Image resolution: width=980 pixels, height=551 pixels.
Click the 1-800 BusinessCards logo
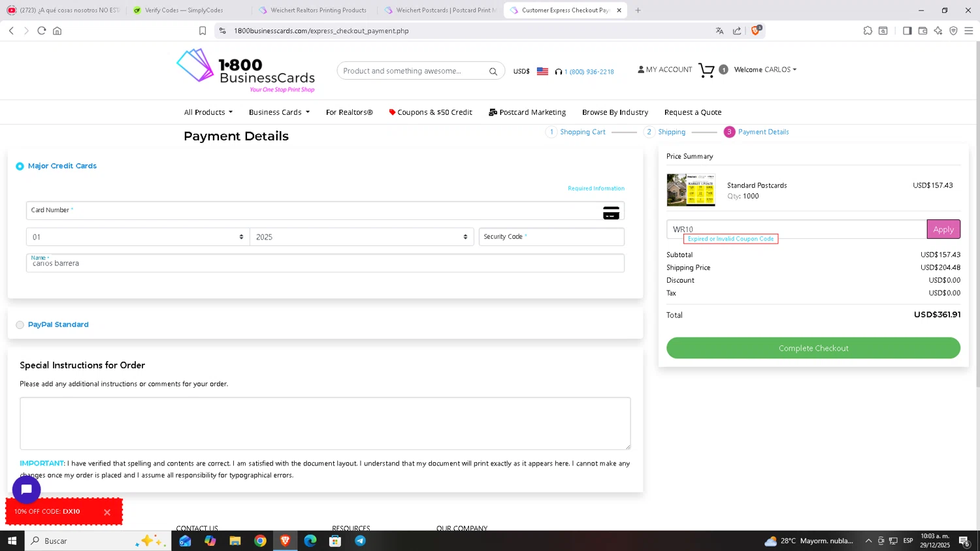coord(246,71)
